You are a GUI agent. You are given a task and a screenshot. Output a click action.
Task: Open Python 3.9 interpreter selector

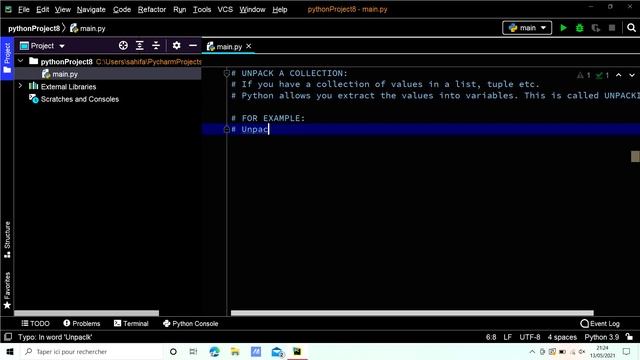602,337
